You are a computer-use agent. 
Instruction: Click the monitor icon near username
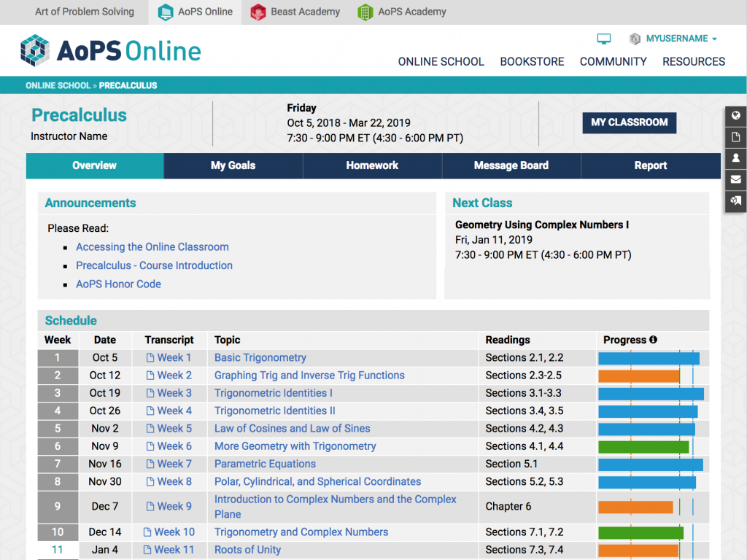[x=603, y=39]
